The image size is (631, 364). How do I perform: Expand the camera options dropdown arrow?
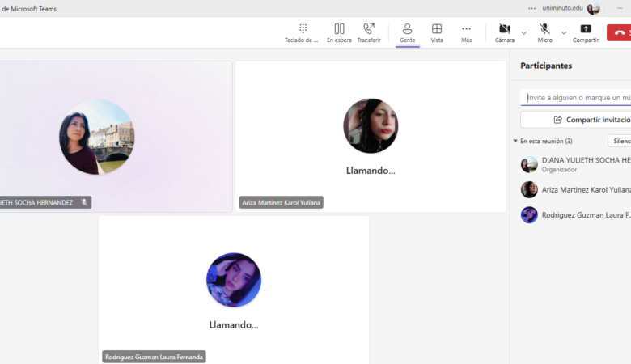pos(524,33)
